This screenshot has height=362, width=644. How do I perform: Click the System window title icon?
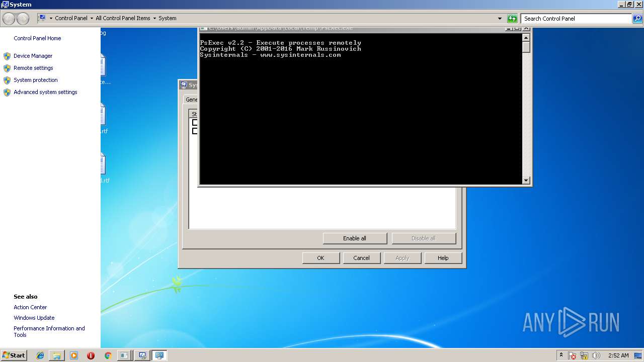click(x=5, y=5)
